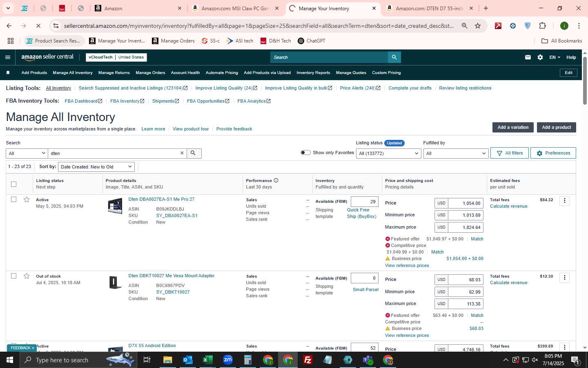Open the Fulfilled by dropdown
Screen dimensions: 588x368
pos(456,153)
